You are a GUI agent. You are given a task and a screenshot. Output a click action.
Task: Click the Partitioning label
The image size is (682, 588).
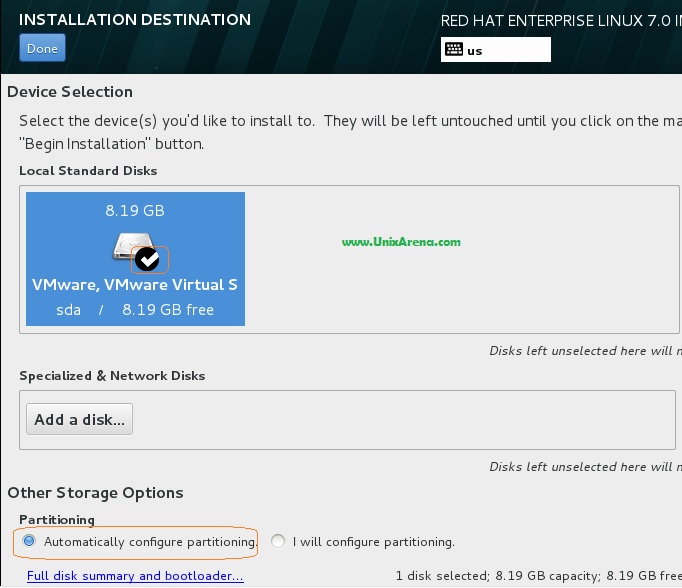[x=57, y=520]
